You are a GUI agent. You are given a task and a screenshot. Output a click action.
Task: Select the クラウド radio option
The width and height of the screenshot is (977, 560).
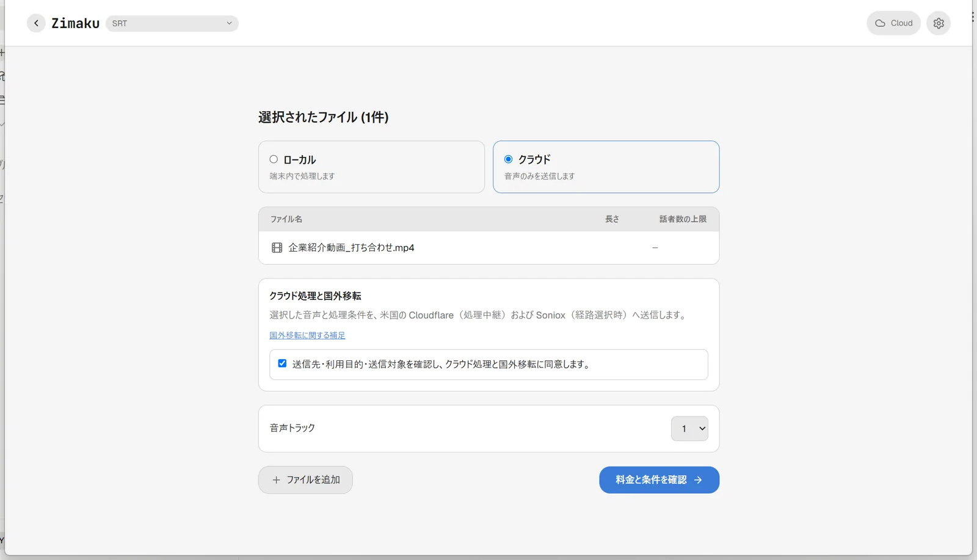pos(508,159)
